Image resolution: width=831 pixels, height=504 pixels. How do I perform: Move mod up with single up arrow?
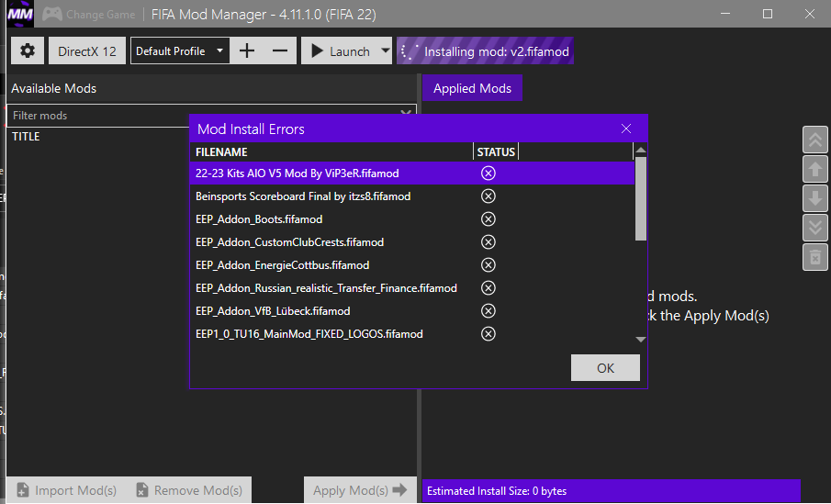click(x=815, y=170)
